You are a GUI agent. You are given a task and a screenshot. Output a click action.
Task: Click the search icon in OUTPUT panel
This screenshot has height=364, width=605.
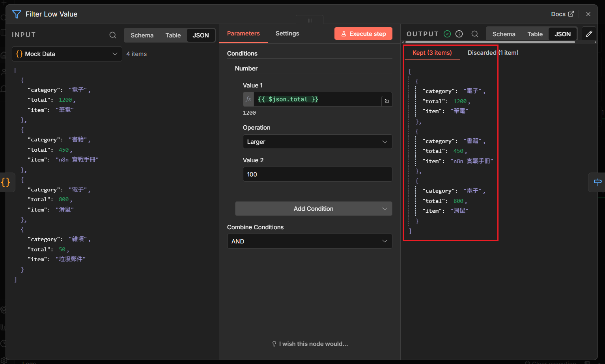pos(475,34)
